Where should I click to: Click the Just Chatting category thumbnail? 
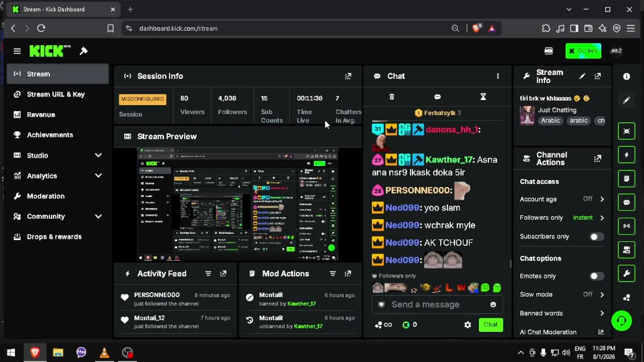coord(527,115)
